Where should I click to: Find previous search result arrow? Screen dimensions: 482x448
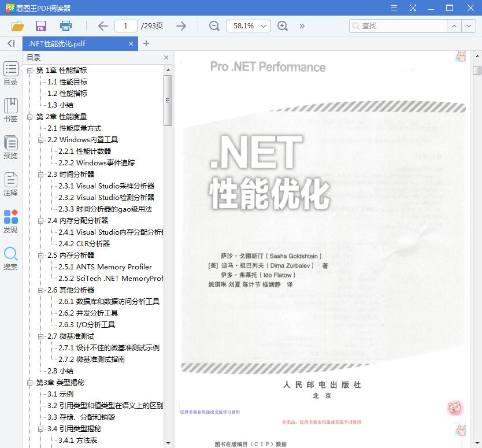pyautogui.click(x=454, y=26)
